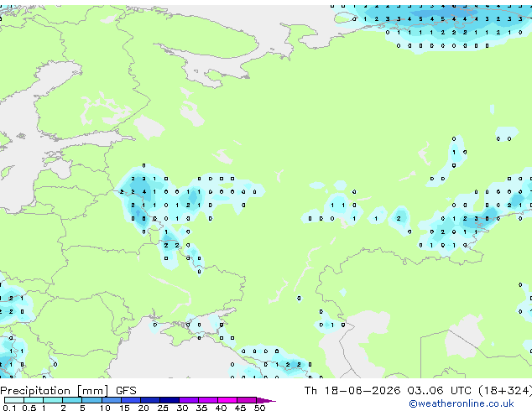
Task: Click the legend label "40"
Action: point(221,408)
